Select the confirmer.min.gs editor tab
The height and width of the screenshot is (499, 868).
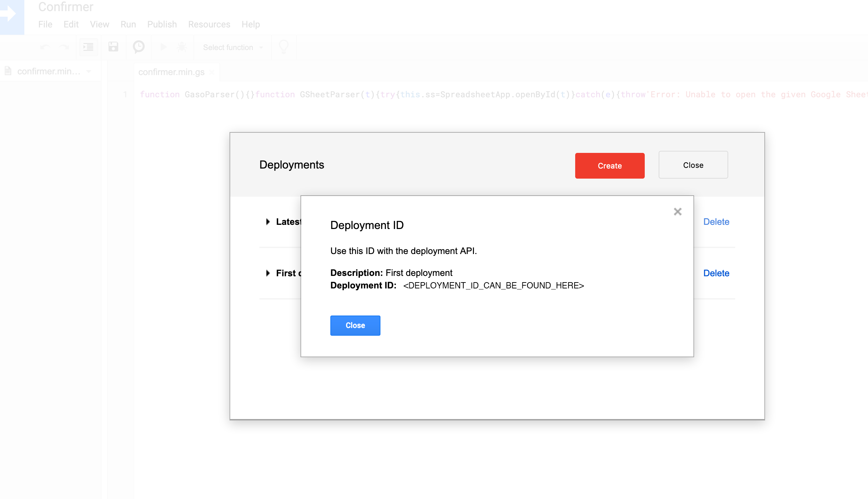coord(171,72)
